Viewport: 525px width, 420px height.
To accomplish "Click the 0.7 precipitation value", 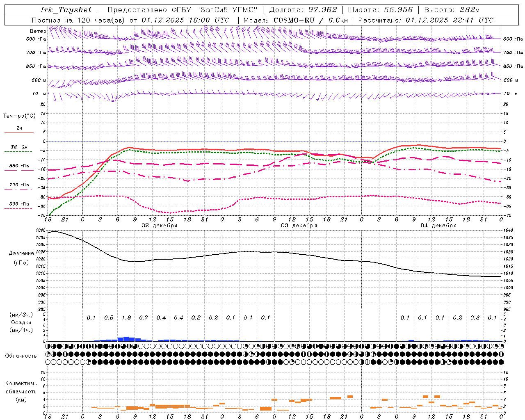I will coord(144,317).
